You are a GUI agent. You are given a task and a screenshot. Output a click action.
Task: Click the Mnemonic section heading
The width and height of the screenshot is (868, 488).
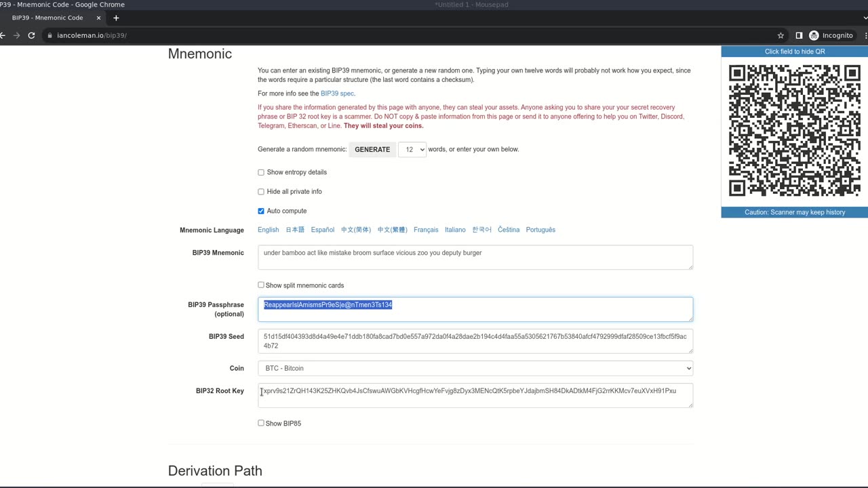[200, 54]
